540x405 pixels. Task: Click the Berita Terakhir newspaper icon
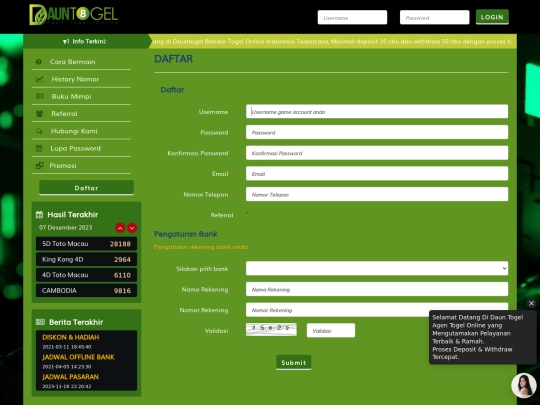click(x=40, y=322)
